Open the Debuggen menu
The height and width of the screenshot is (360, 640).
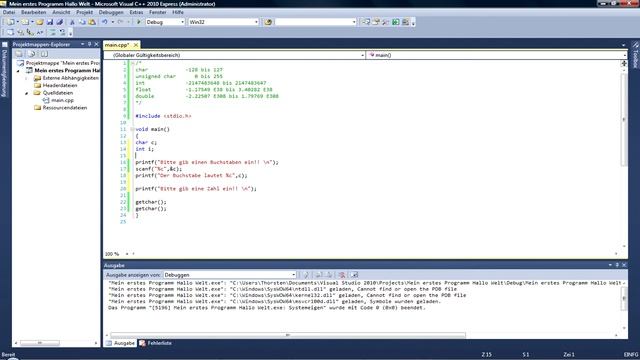[x=111, y=12]
